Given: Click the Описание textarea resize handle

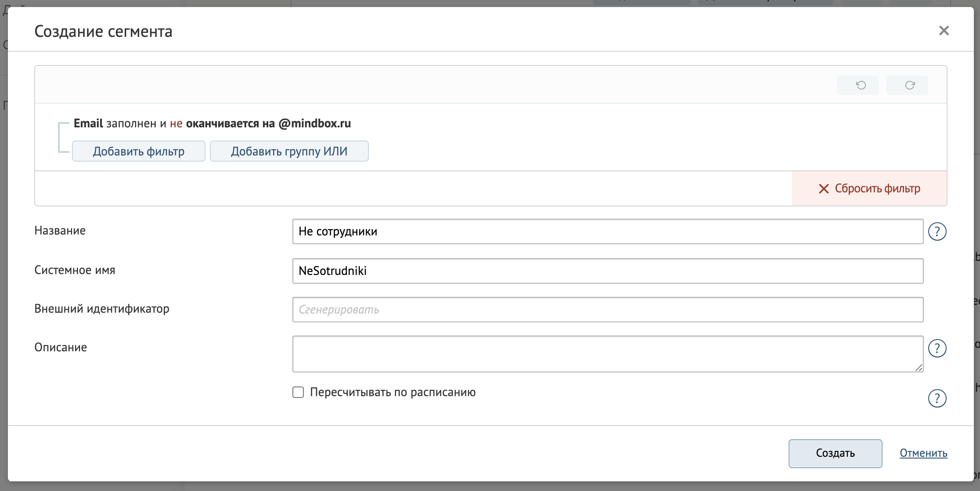Looking at the screenshot, I should tap(919, 368).
